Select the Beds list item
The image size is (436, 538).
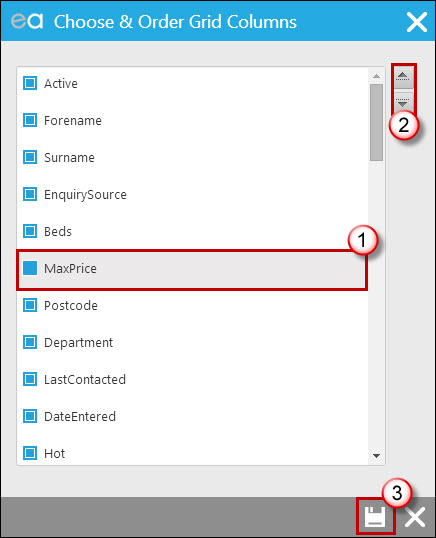coord(192,232)
